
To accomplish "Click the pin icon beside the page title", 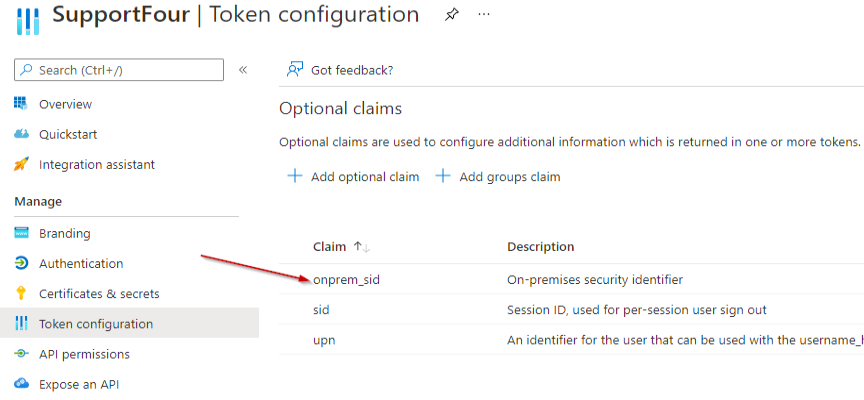I will [x=451, y=15].
